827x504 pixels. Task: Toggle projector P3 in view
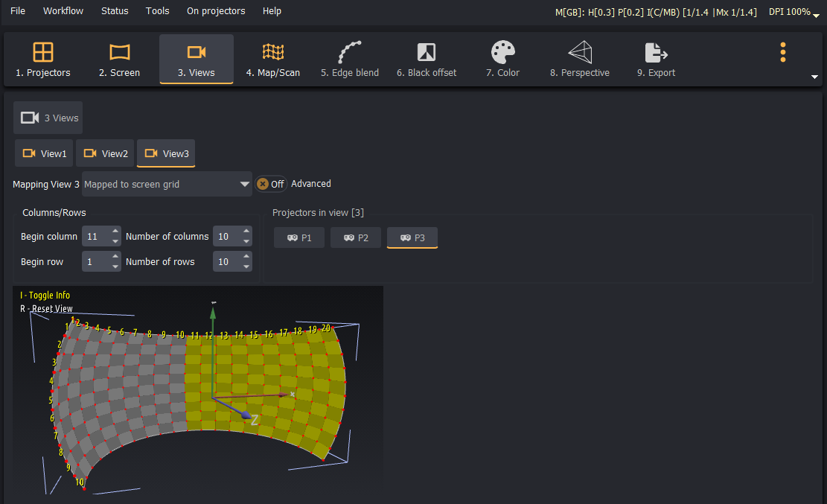click(x=412, y=237)
